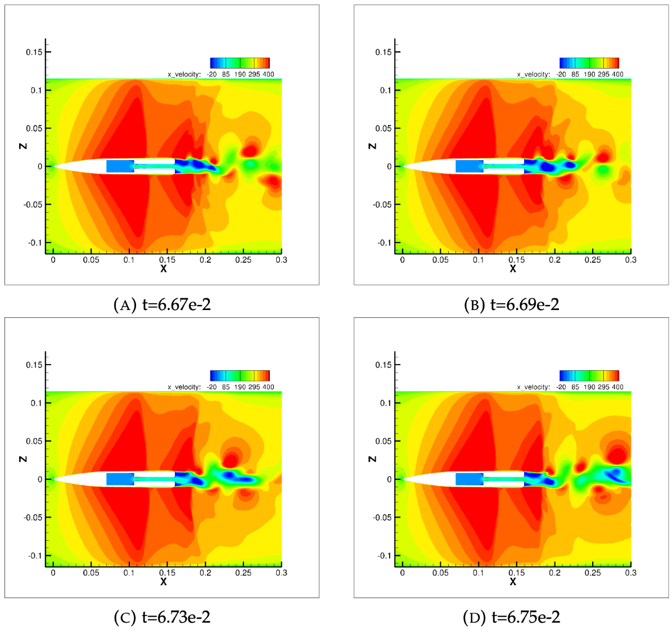The height and width of the screenshot is (633, 672).
Task: Click the caption (B) t=6.69e-2
Action: (511, 305)
